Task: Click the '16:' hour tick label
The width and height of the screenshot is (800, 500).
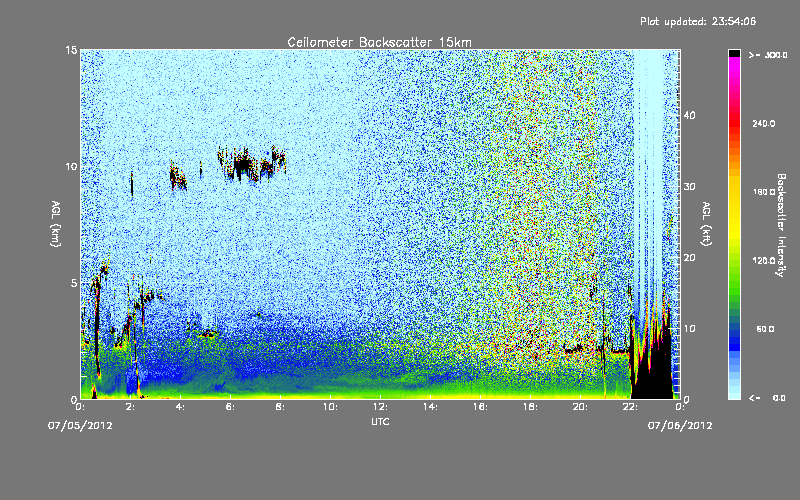Action: point(480,407)
